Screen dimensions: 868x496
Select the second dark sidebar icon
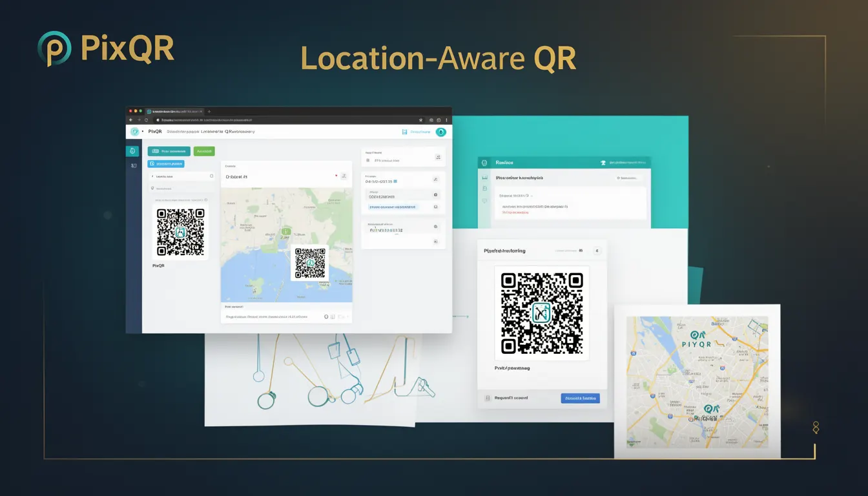[x=134, y=165]
